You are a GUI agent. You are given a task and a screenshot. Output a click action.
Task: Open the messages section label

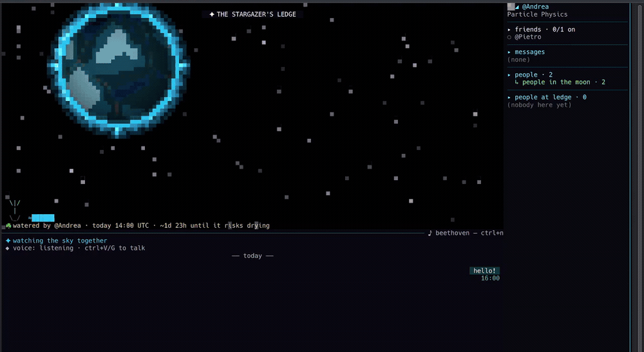click(530, 52)
